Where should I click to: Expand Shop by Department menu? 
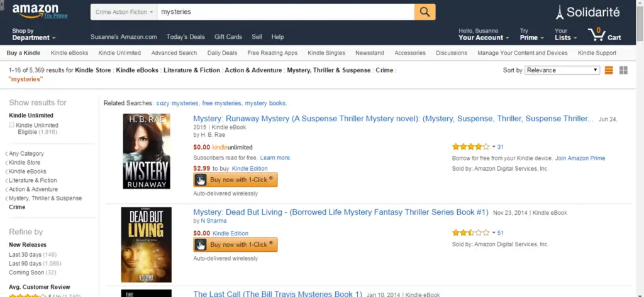(34, 35)
